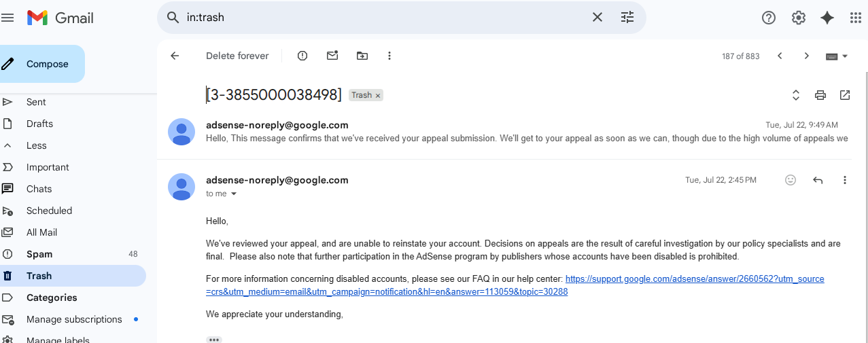Add an emoji reaction to the message

click(791, 180)
